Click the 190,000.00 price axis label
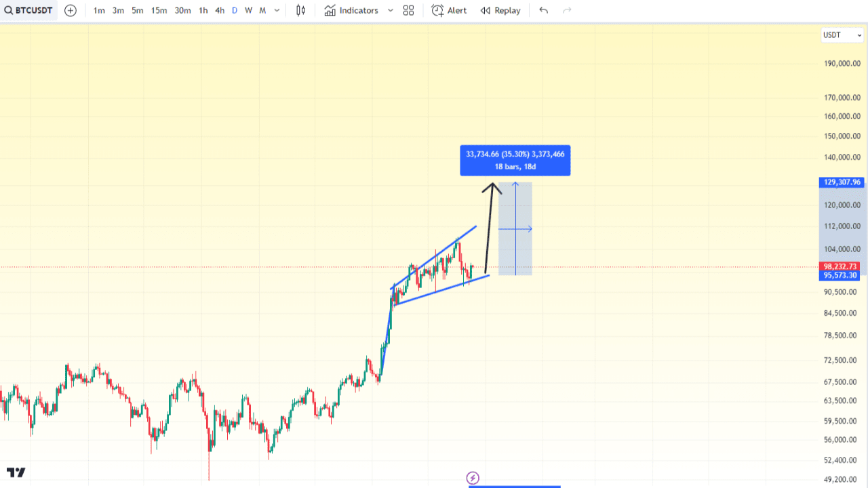This screenshot has height=488, width=868. click(x=842, y=64)
